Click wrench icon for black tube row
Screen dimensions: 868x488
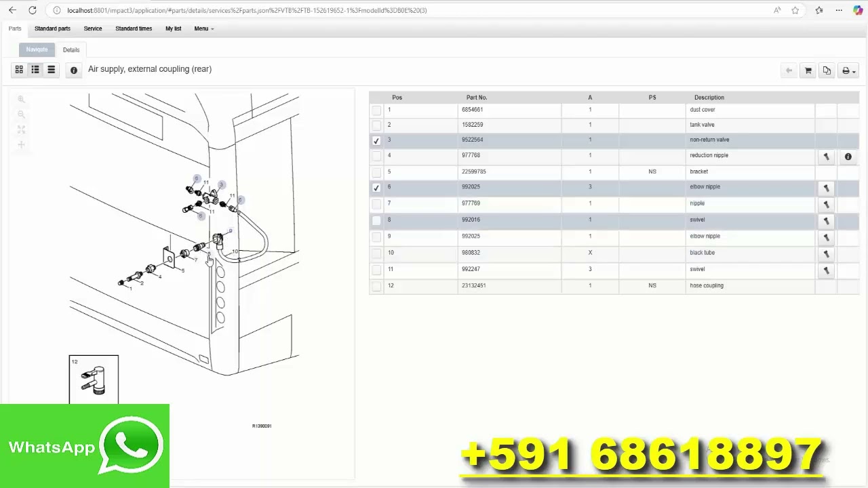pyautogui.click(x=826, y=253)
